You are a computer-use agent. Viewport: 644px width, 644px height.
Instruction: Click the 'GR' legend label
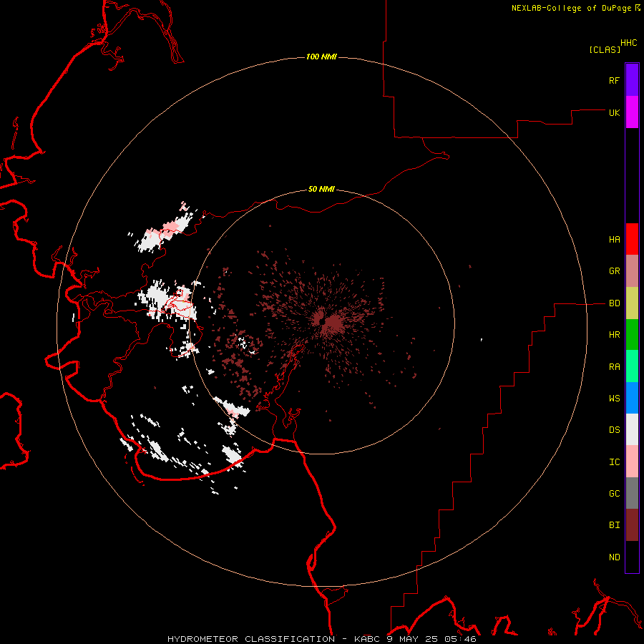[614, 271]
